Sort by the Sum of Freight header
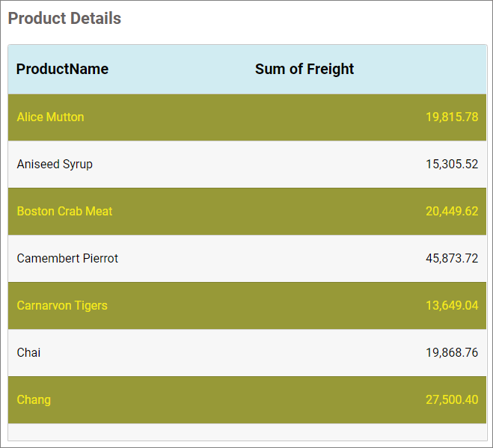 point(304,69)
